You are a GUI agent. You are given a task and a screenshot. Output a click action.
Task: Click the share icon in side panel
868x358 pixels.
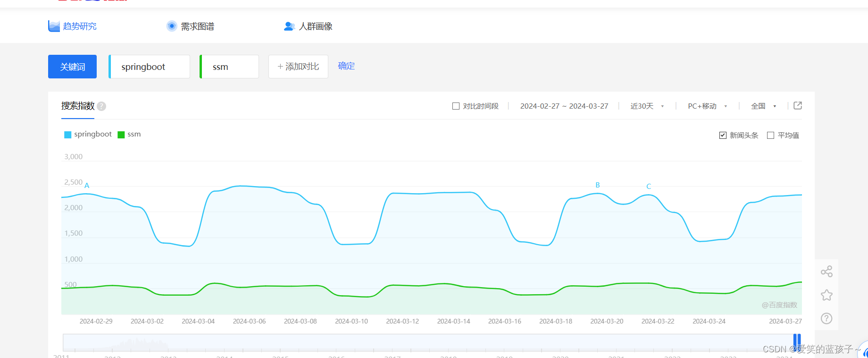826,272
